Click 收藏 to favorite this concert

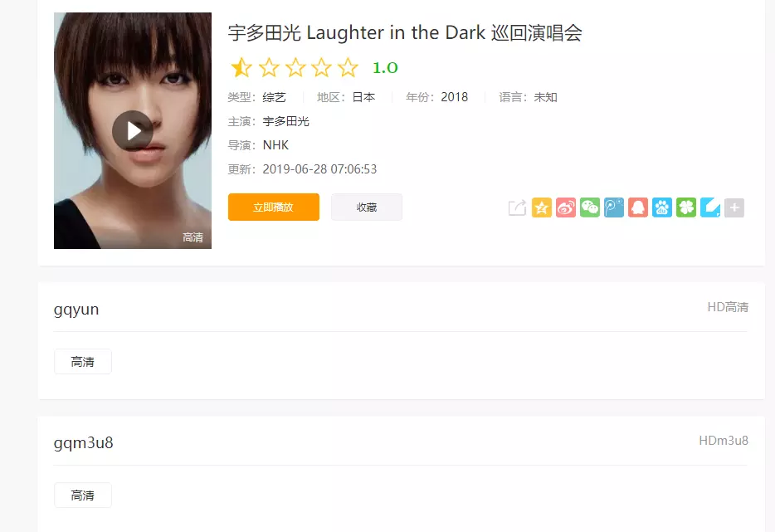pyautogui.click(x=366, y=207)
